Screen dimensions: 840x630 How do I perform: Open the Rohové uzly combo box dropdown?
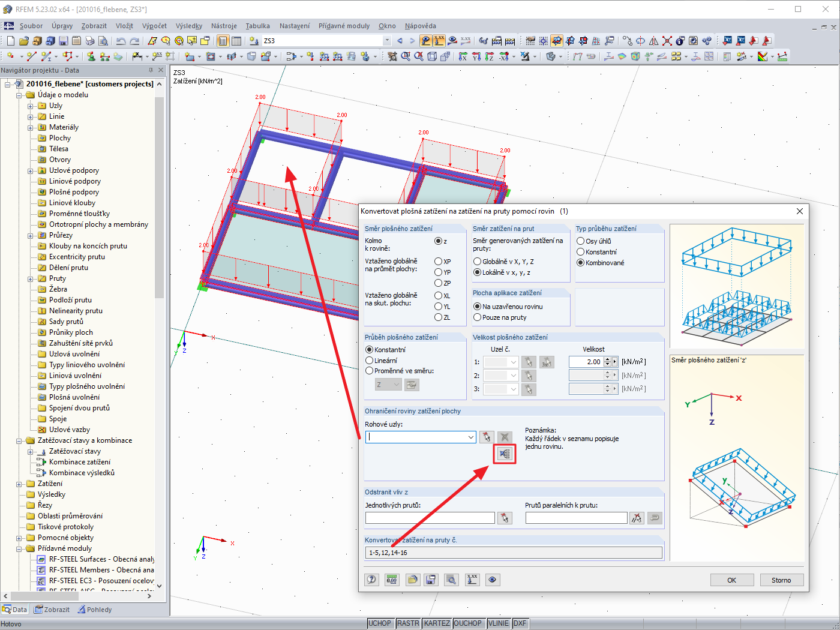471,437
